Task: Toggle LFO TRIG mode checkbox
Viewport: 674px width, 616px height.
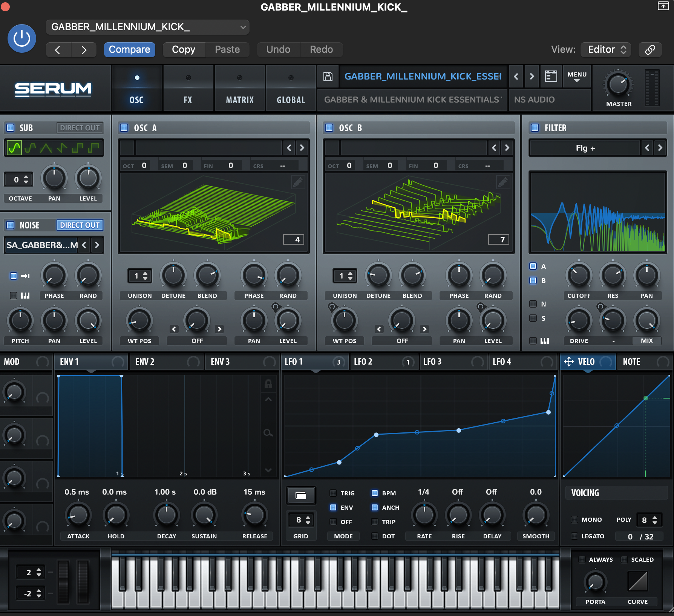Action: click(x=333, y=493)
